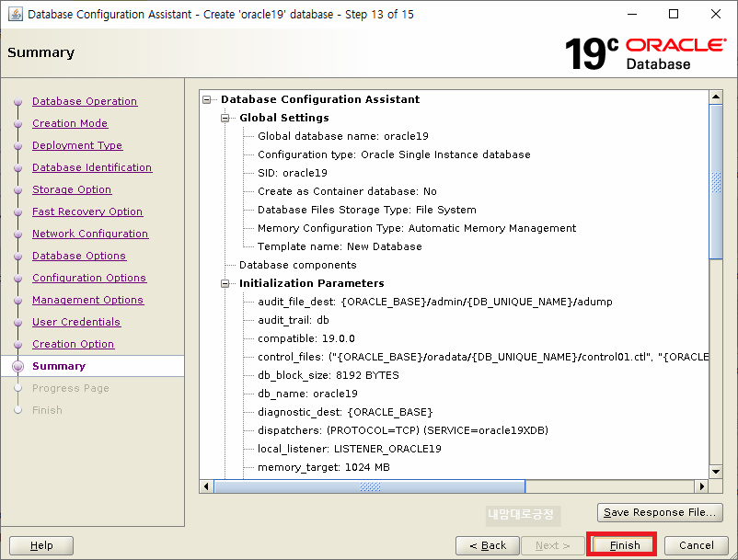Open the Configuration Options step

click(89, 278)
